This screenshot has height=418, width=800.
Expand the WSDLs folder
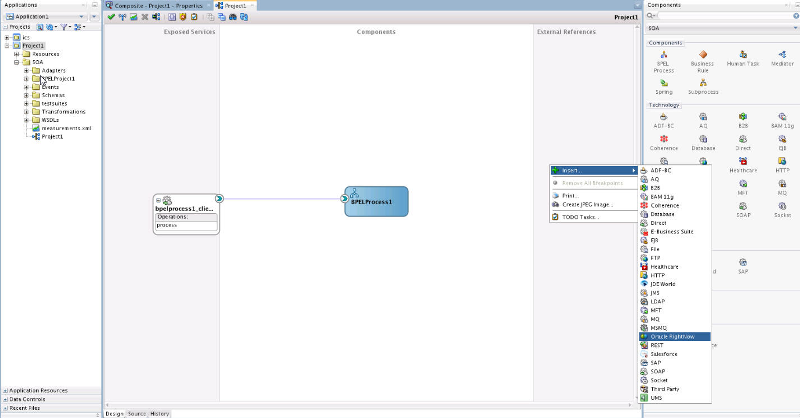coord(26,120)
